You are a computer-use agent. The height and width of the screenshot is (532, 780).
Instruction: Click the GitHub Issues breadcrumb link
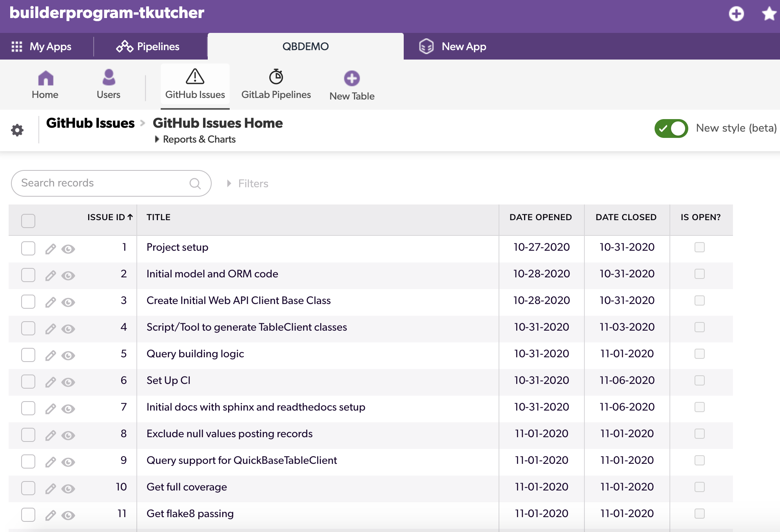(91, 123)
